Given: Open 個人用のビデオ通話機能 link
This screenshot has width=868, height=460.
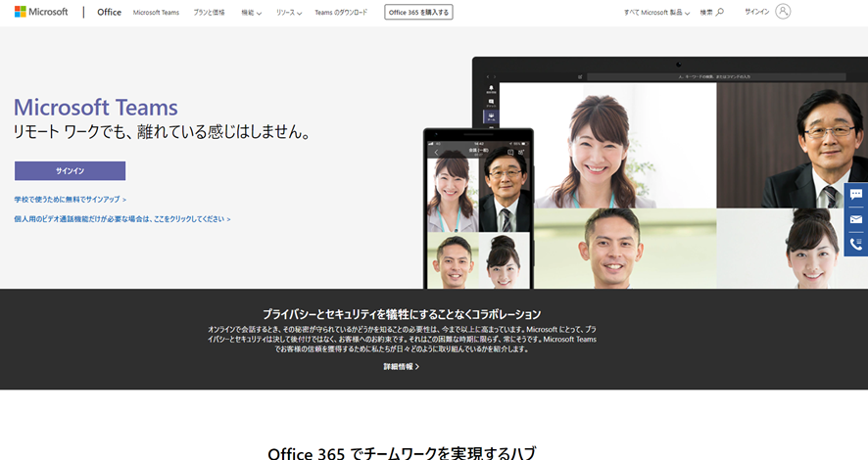Looking at the screenshot, I should (x=122, y=219).
